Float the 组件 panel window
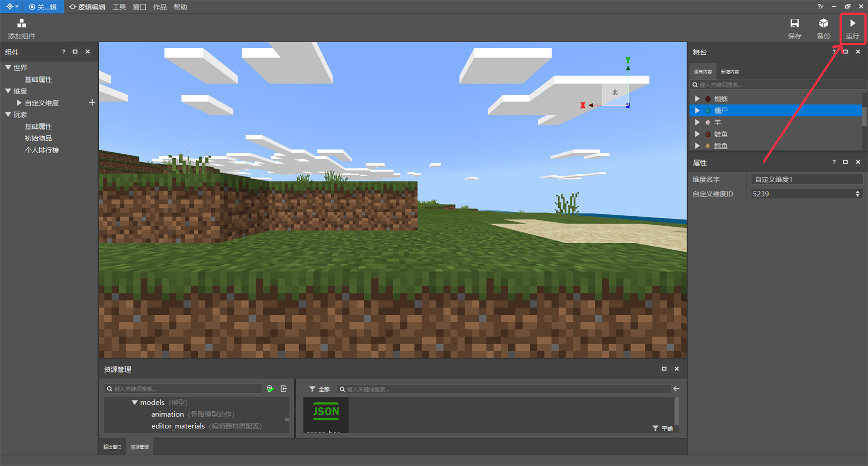This screenshot has height=466, width=868. [x=75, y=52]
